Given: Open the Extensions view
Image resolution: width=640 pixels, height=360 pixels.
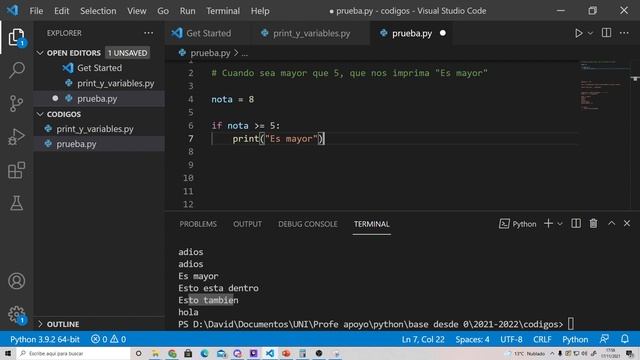Looking at the screenshot, I should 16,170.
